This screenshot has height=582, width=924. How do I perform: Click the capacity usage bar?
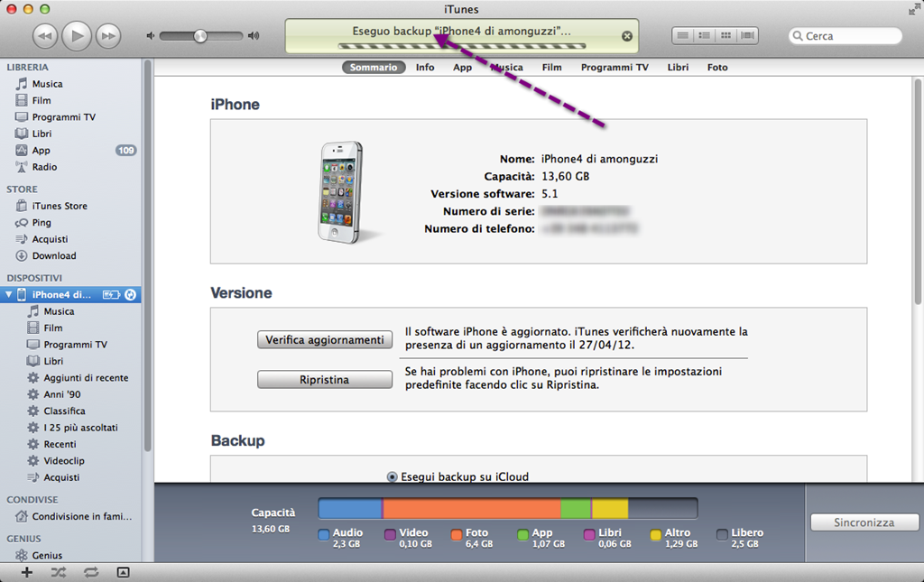[x=508, y=508]
